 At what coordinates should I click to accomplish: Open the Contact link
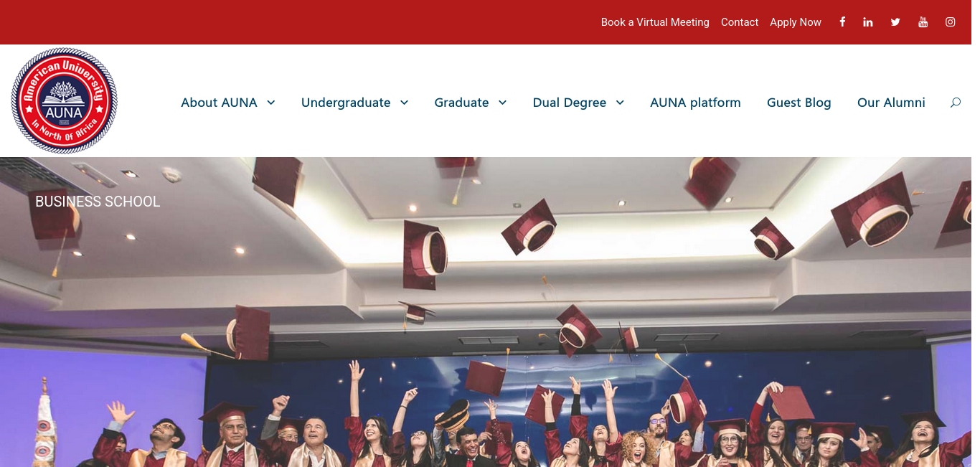pos(740,22)
